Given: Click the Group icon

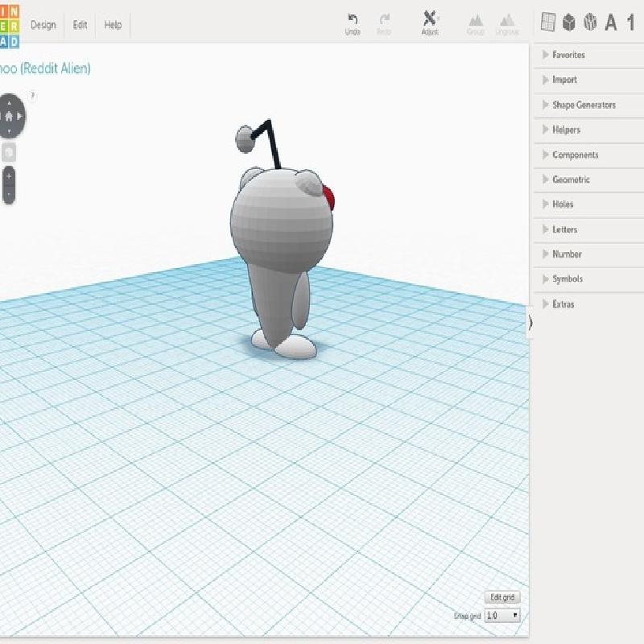Looking at the screenshot, I should 476,25.
